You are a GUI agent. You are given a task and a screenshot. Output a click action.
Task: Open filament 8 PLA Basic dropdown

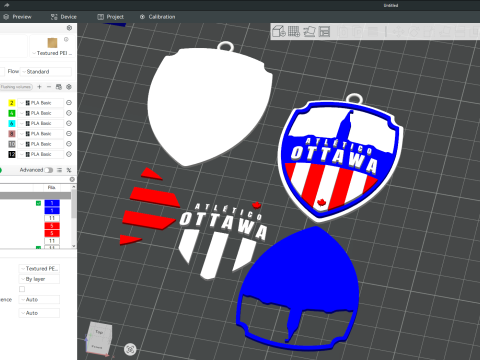coord(41,134)
